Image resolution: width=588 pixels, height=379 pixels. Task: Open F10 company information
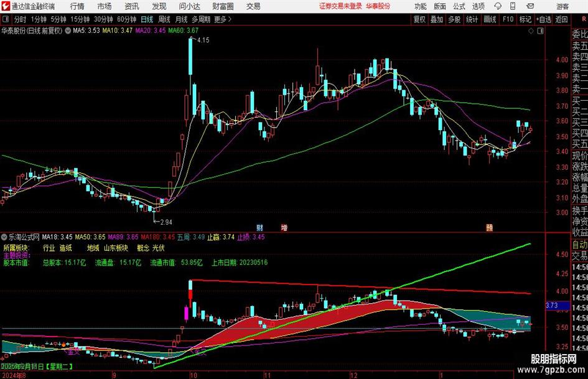(508, 19)
